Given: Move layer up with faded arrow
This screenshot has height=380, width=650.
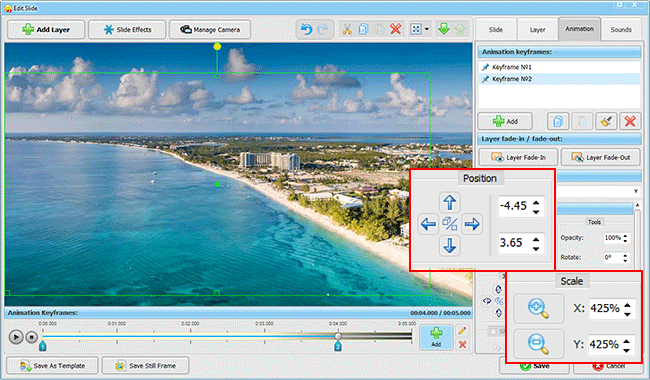Looking at the screenshot, I should (460, 29).
